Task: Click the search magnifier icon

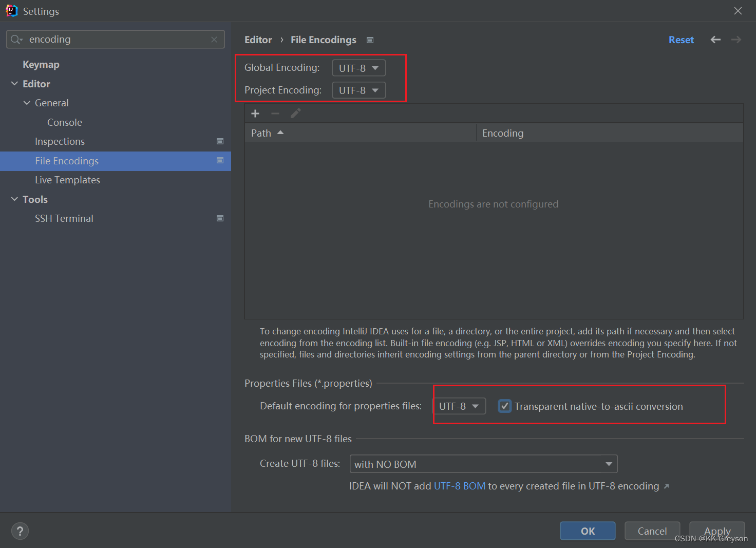Action: pyautogui.click(x=16, y=40)
